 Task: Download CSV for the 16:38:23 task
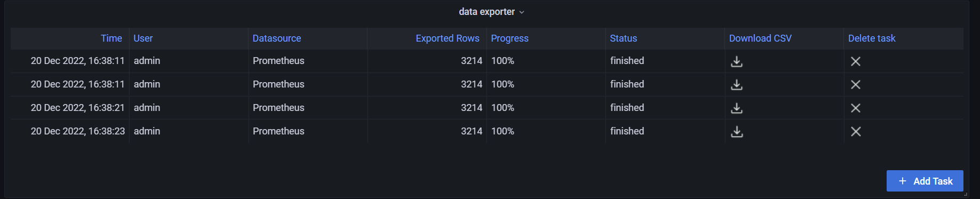coord(737,132)
